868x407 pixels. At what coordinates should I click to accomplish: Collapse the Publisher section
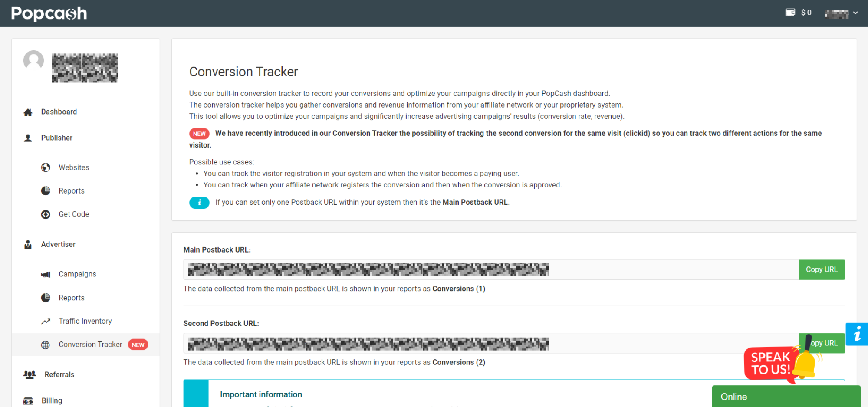coord(56,138)
